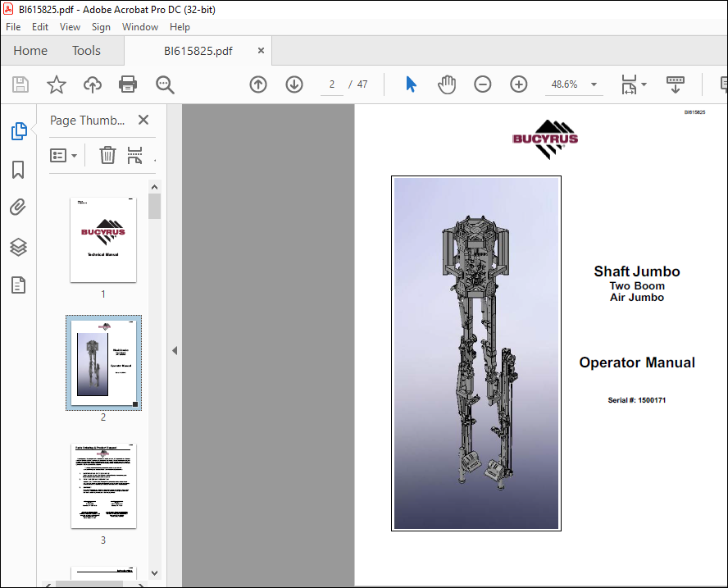728x588 pixels.
Task: Click the fit page width icon
Action: (629, 84)
